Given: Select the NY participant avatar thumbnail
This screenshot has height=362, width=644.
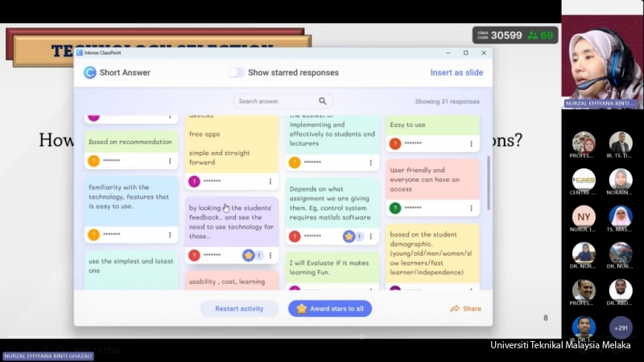Looking at the screenshot, I should tap(584, 217).
